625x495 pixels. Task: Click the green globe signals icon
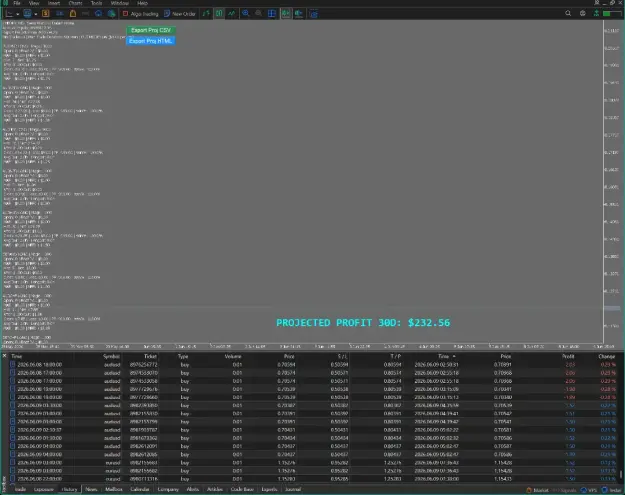[x=112, y=14]
